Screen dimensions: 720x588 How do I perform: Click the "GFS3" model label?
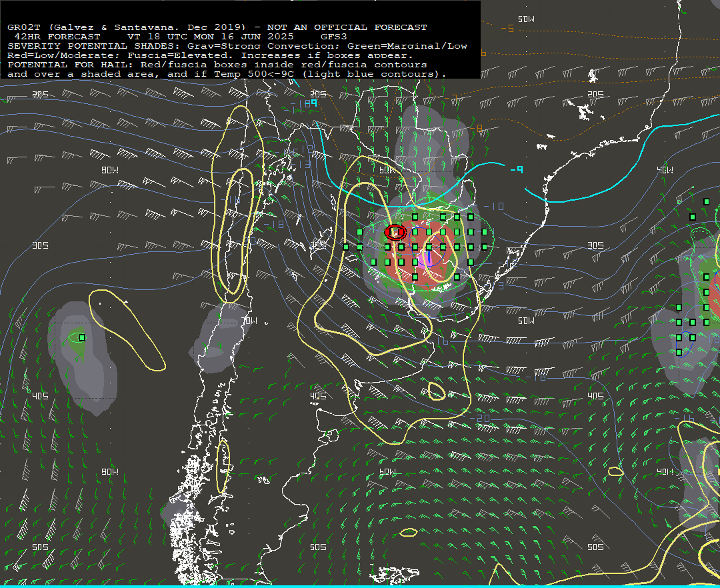point(334,37)
